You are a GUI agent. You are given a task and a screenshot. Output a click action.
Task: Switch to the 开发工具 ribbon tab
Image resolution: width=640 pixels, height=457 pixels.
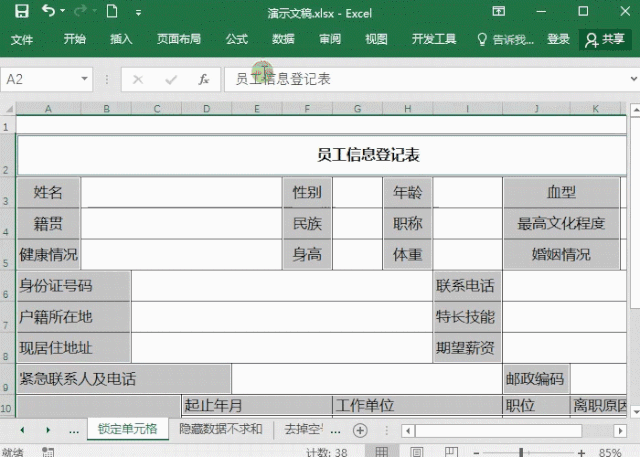[434, 39]
